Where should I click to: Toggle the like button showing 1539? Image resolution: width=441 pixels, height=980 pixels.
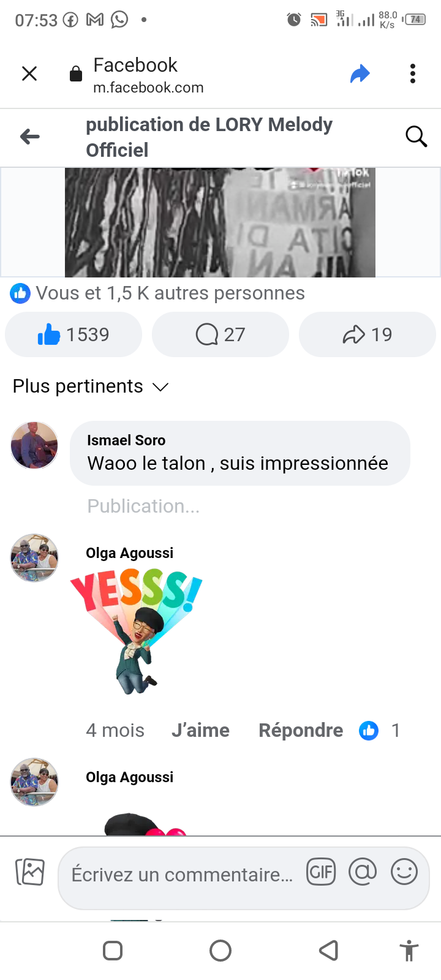pos(73,334)
